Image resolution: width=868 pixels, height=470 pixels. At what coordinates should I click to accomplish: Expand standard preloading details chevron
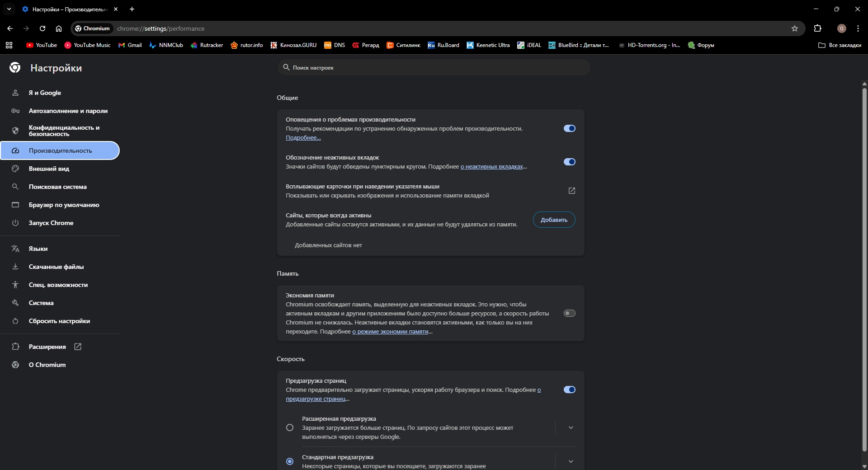pyautogui.click(x=571, y=461)
